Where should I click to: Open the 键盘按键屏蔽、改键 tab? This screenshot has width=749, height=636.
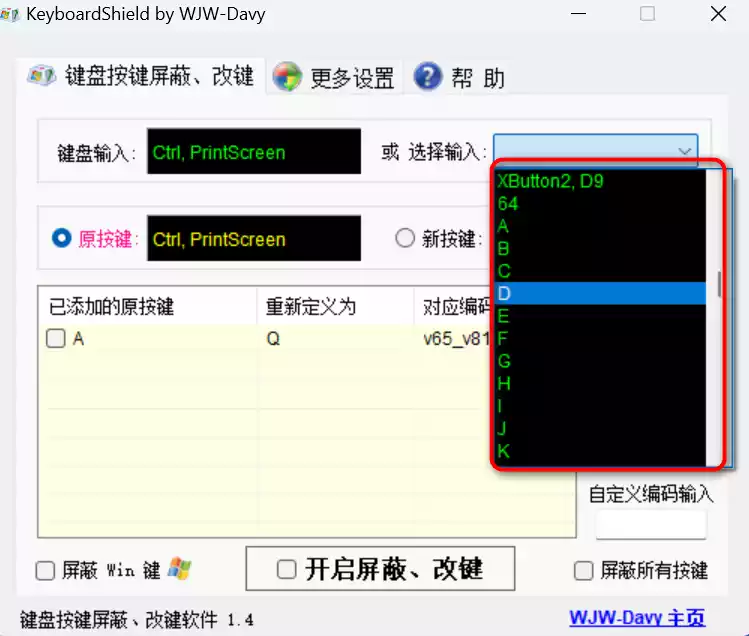tap(141, 76)
